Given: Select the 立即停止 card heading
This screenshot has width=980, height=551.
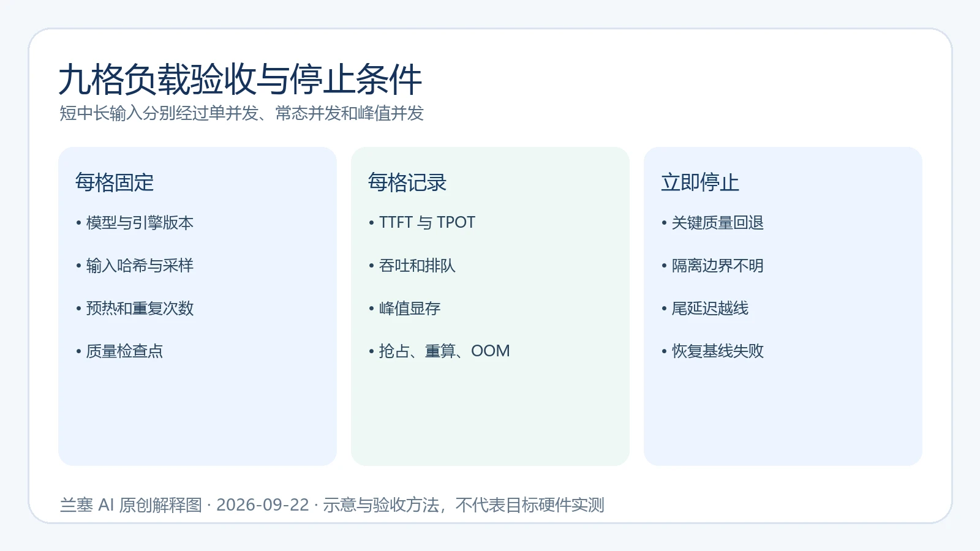Looking at the screenshot, I should coord(700,182).
